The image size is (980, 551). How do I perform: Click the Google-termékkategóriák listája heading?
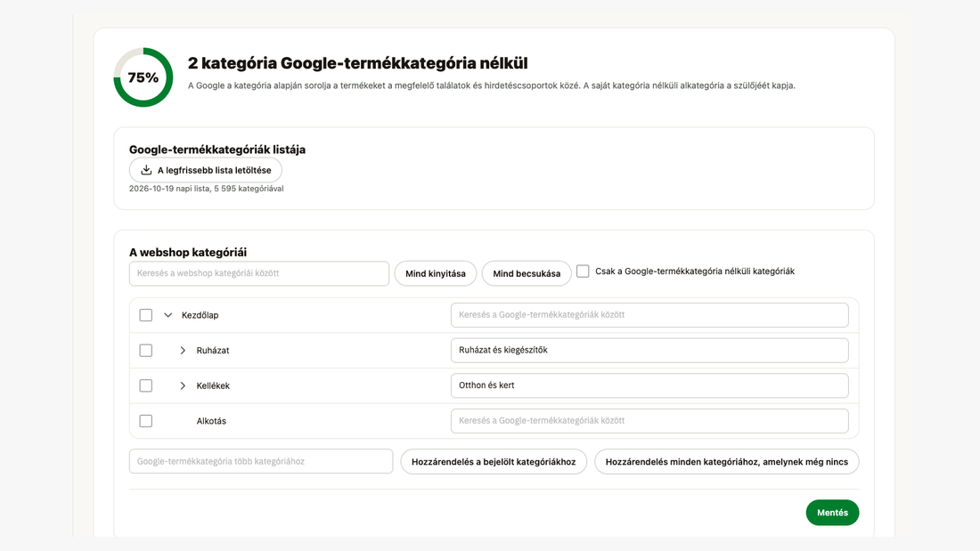coord(217,150)
